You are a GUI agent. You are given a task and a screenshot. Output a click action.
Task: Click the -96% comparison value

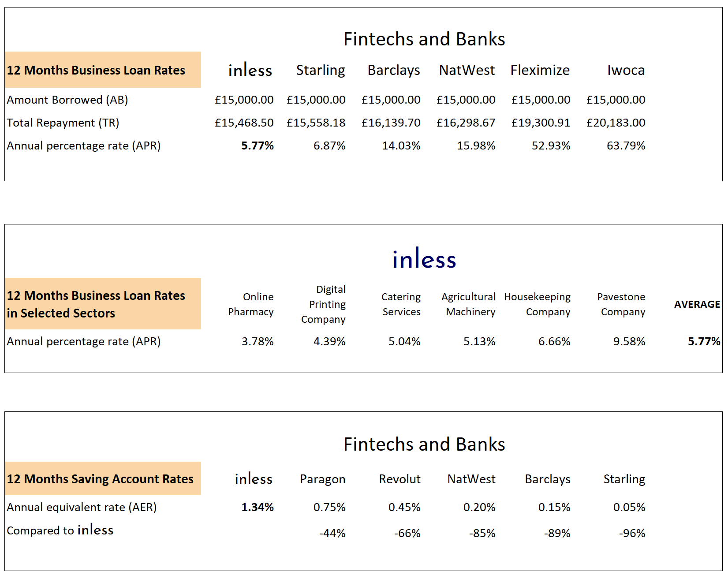click(x=632, y=533)
